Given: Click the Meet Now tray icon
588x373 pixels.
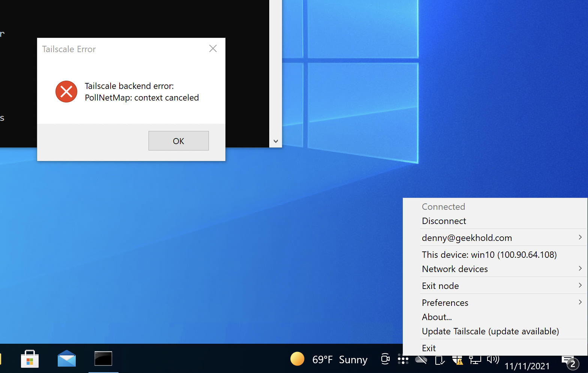Looking at the screenshot, I should click(385, 359).
